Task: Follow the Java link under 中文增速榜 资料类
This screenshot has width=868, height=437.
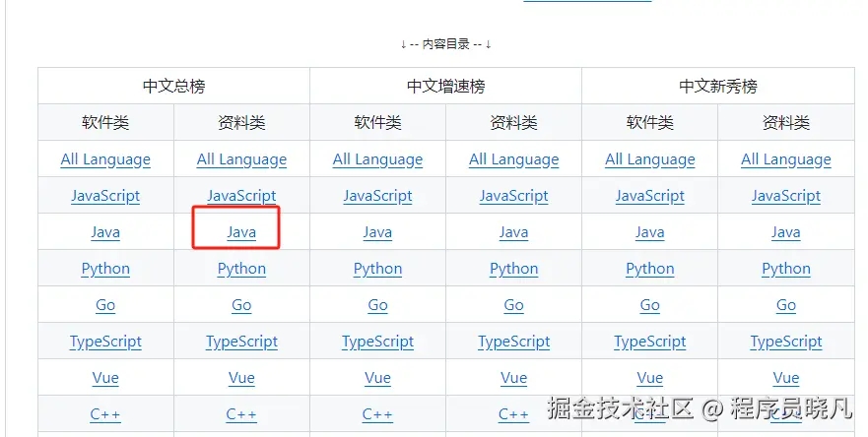Action: [x=513, y=232]
